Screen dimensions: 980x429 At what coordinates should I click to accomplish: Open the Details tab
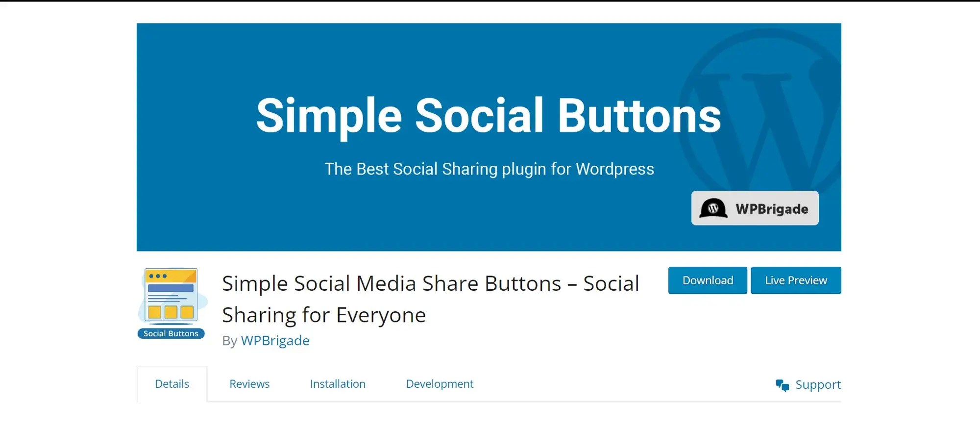click(172, 384)
